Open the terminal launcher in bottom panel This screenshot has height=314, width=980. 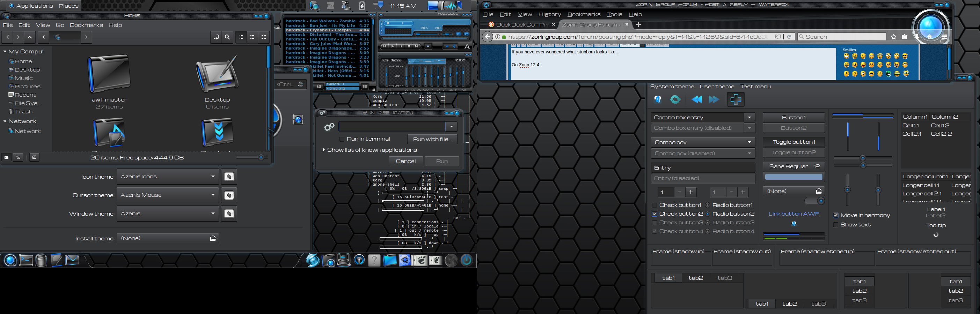coord(26,260)
